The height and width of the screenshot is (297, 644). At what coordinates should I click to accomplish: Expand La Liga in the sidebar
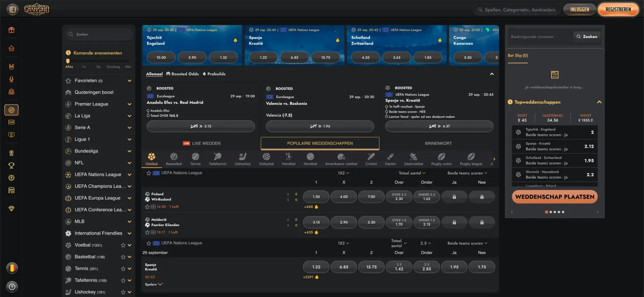tap(129, 116)
